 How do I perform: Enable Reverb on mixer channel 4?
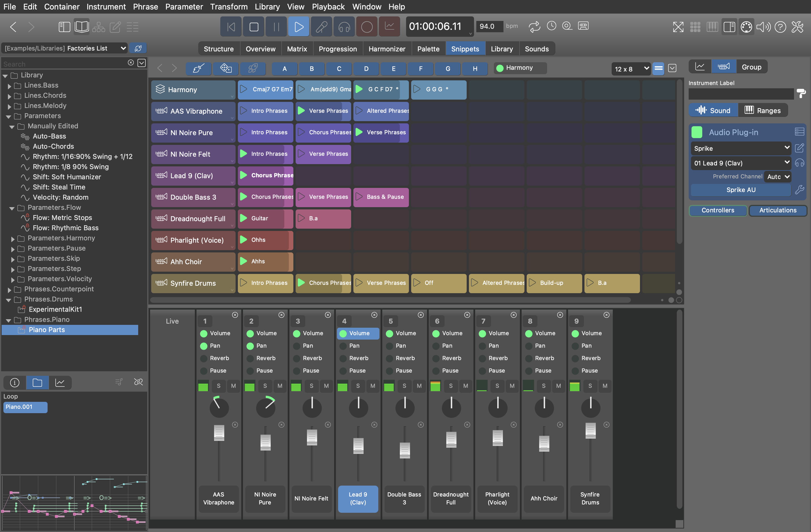(x=343, y=358)
